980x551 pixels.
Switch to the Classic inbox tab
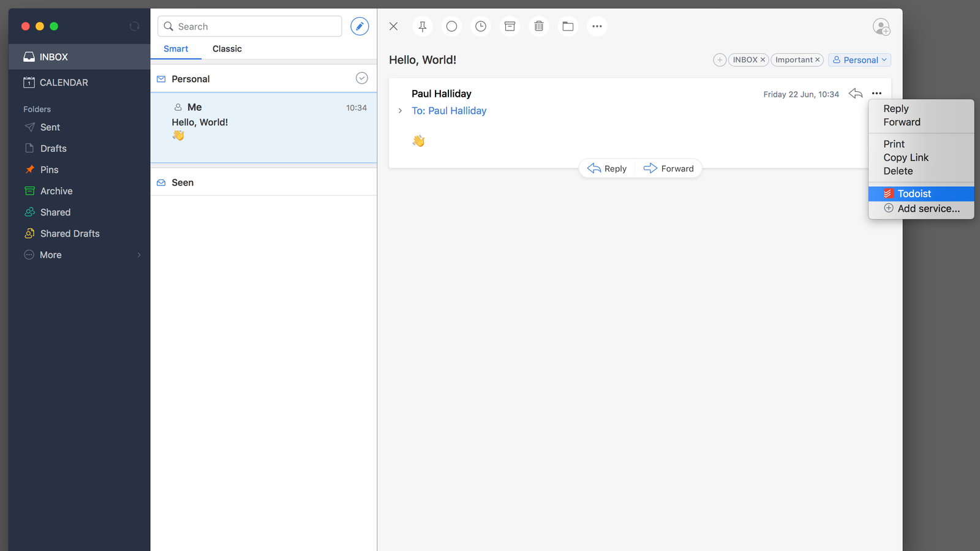(x=227, y=49)
